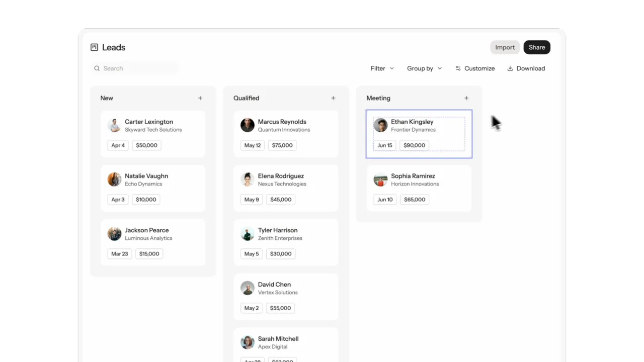Click the Download button label

(x=531, y=68)
